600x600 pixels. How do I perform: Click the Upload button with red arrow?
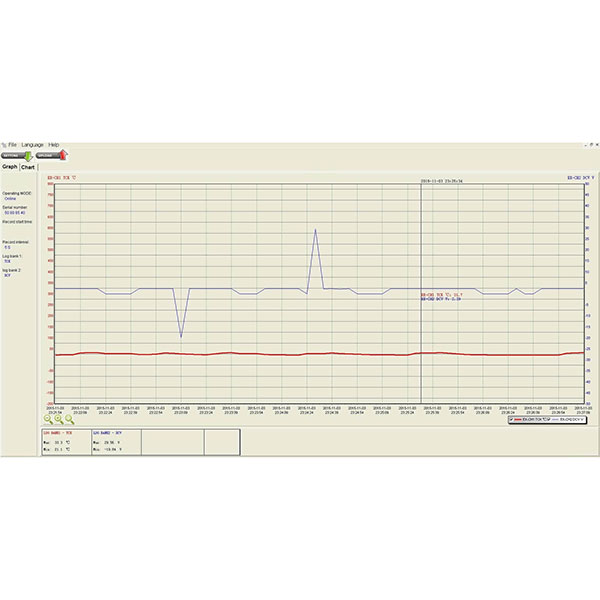pyautogui.click(x=49, y=156)
